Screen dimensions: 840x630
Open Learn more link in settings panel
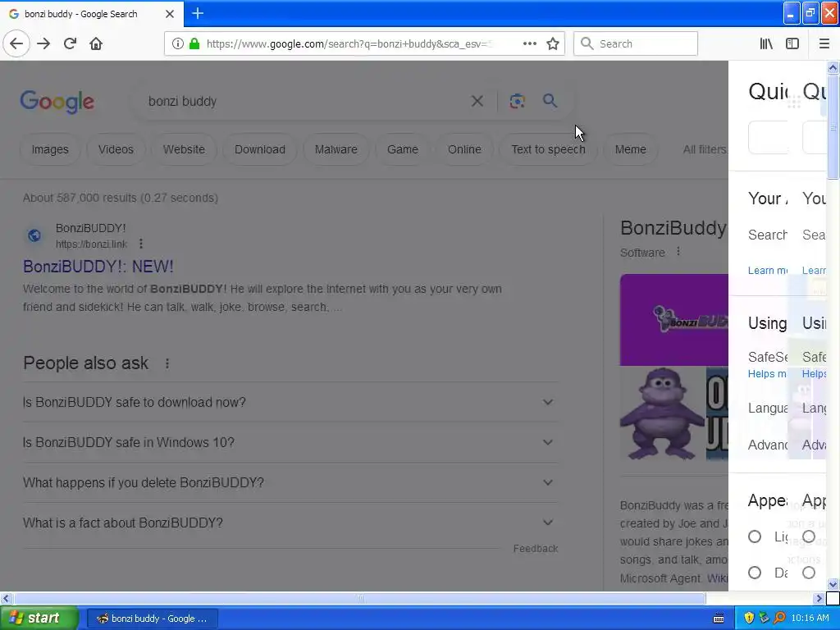click(767, 271)
